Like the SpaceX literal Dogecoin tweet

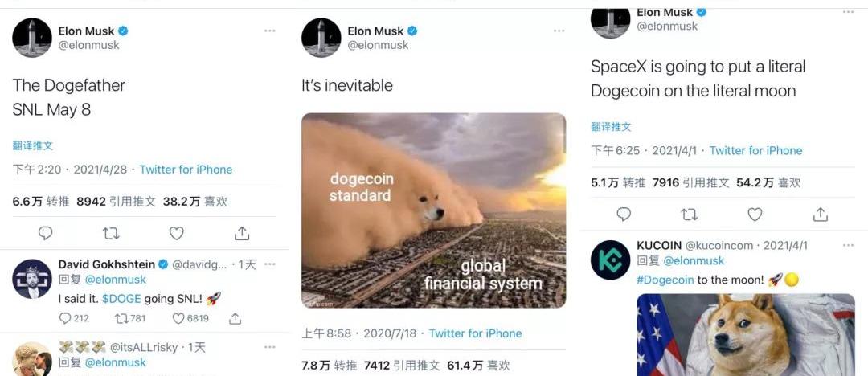click(755, 215)
